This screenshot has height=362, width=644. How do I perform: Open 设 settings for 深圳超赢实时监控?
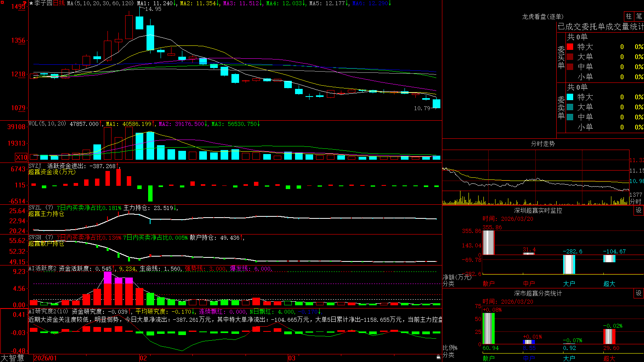(639, 210)
